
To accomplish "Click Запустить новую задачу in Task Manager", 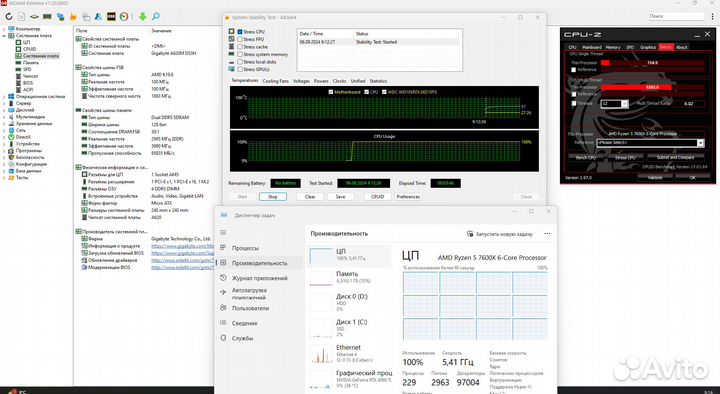I will coord(500,234).
